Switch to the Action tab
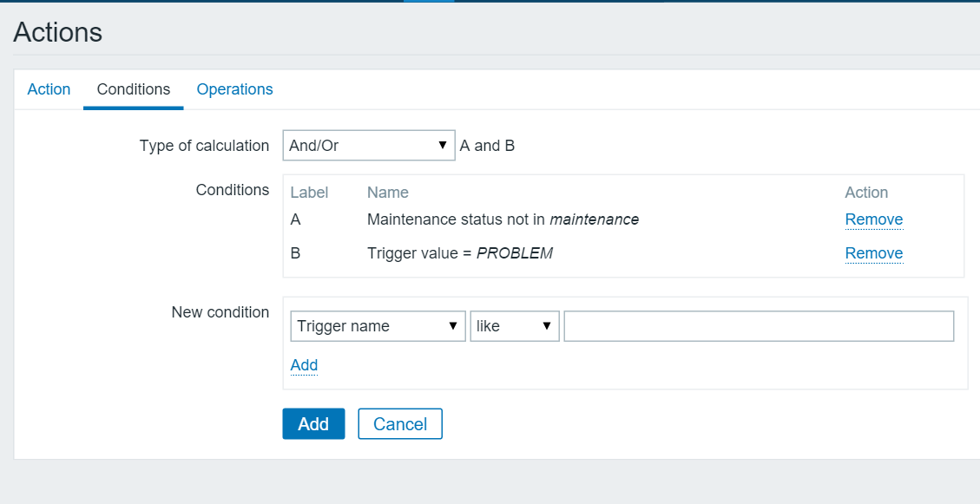The width and height of the screenshot is (980, 504). 49,88
